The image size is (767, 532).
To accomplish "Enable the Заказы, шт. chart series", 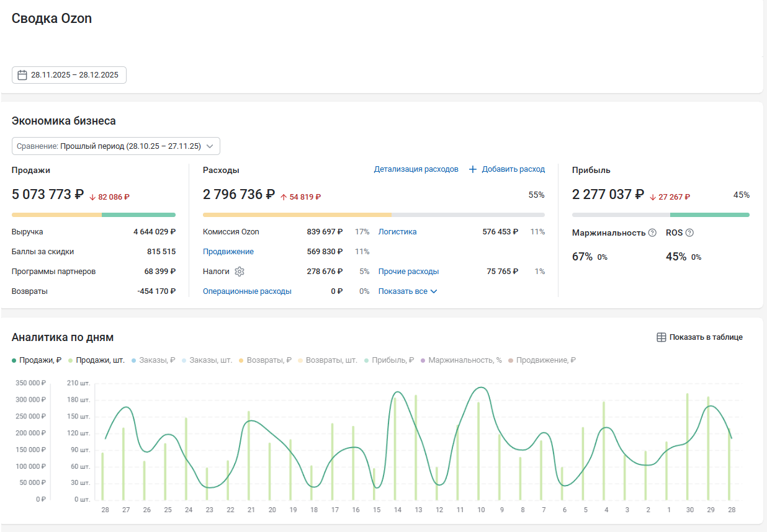I will click(207, 360).
